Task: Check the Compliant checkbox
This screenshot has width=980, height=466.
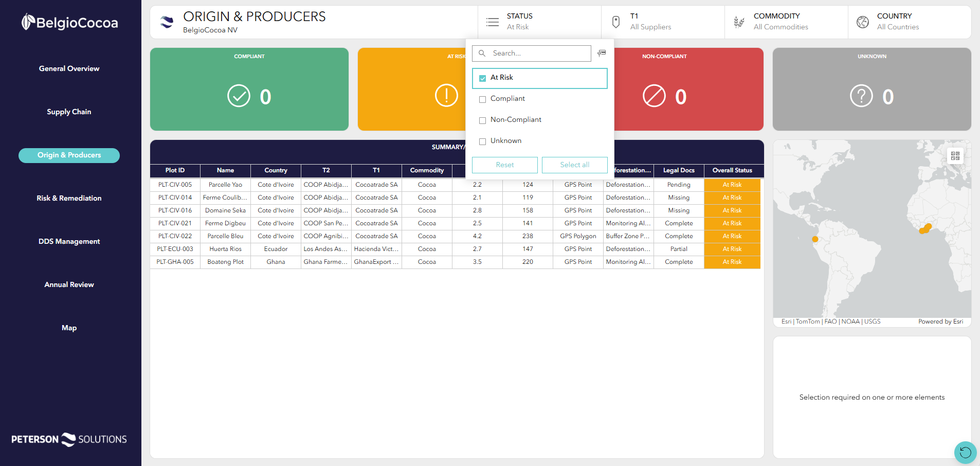Action: pos(482,99)
